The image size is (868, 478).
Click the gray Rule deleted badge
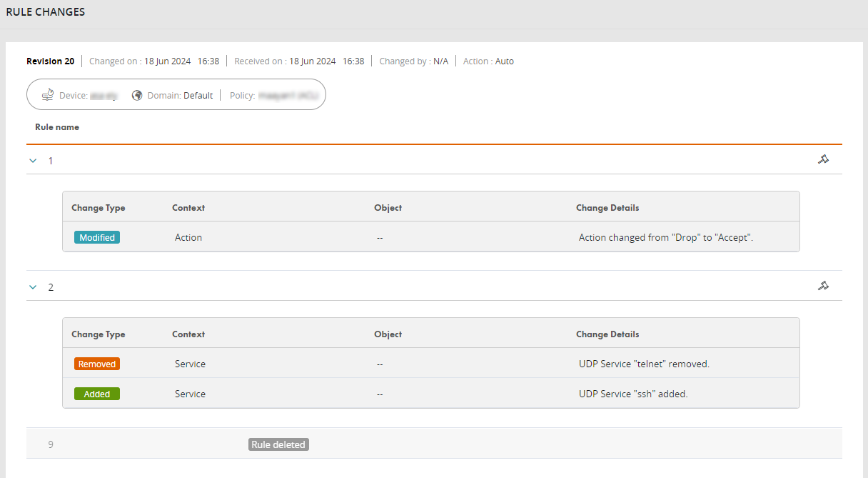point(278,444)
